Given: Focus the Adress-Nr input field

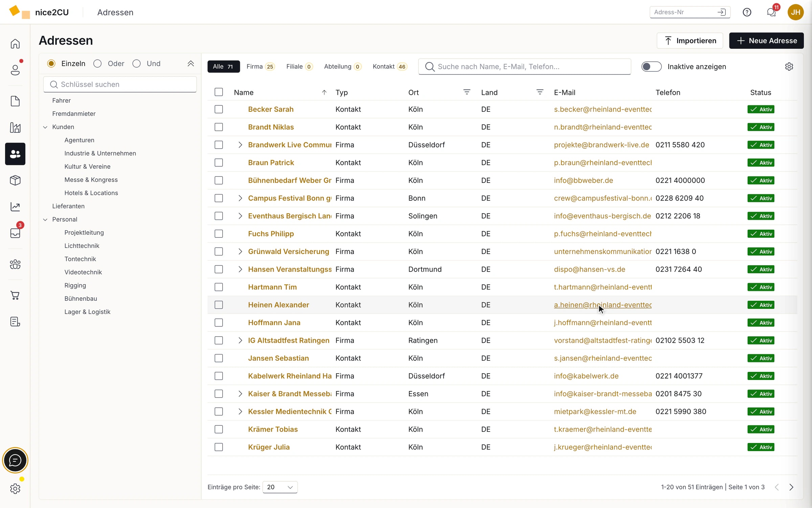Looking at the screenshot, I should (690, 12).
